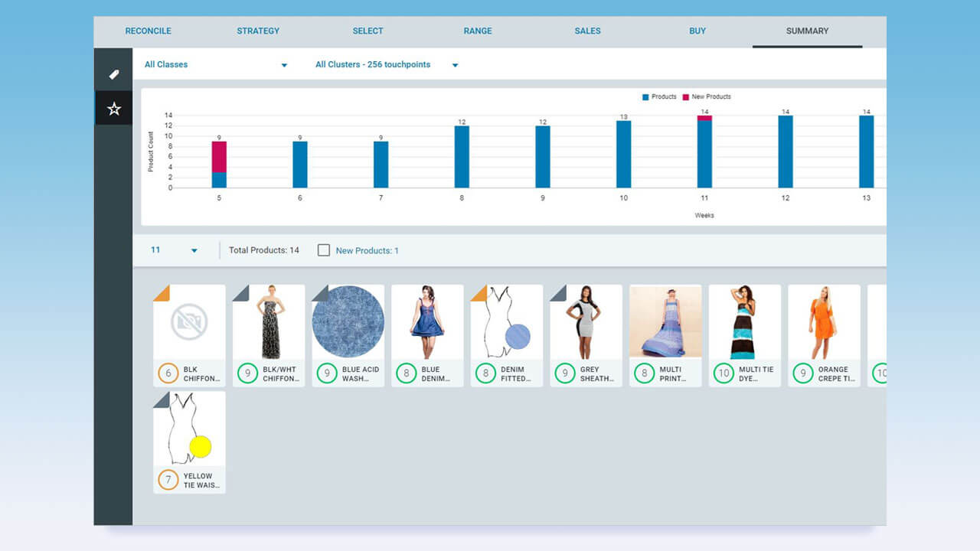Click score circle 8 on MULTI PRINT card
Screen dimensions: 980x551
(x=644, y=373)
